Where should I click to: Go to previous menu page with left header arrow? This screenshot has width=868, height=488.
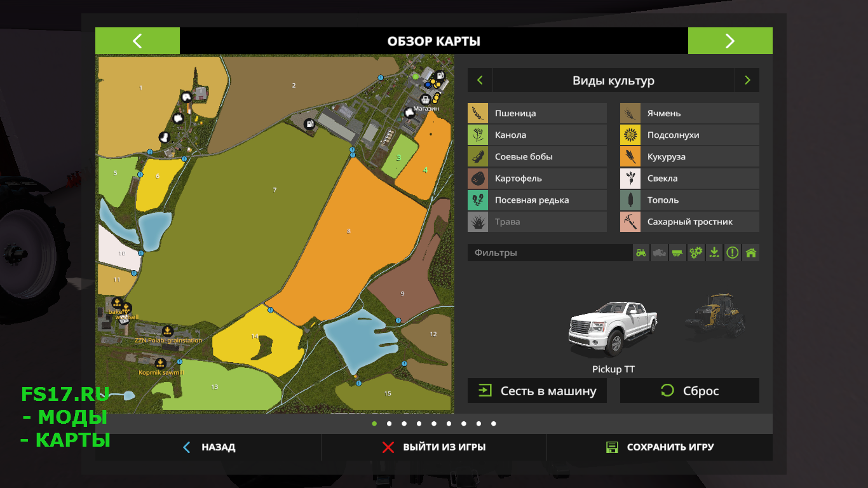[137, 41]
